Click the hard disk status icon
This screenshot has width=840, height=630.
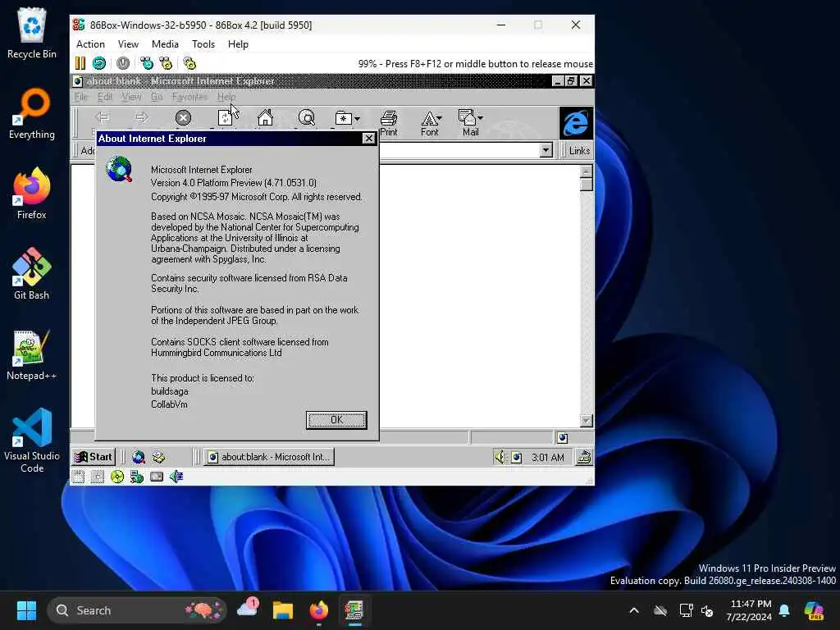coord(157,477)
